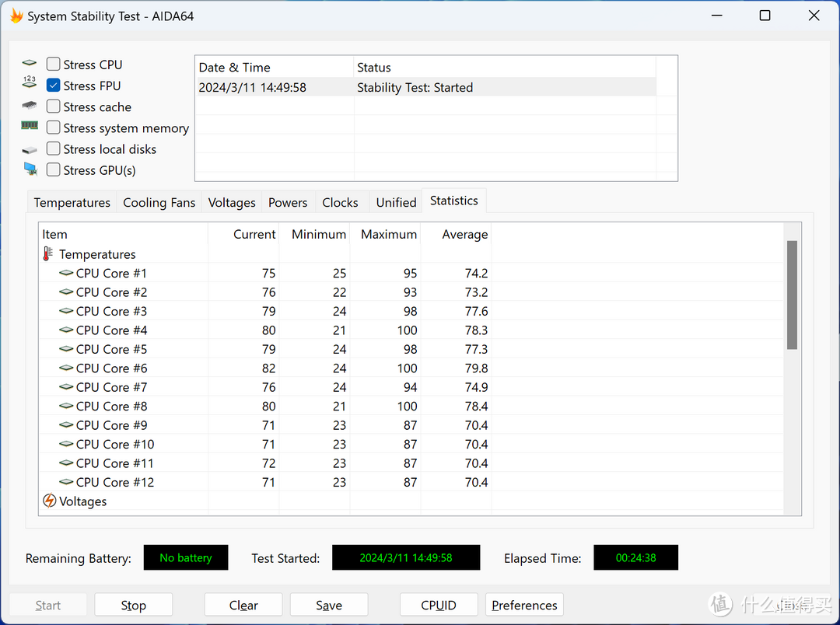This screenshot has height=625, width=840.
Task: Click the lightning bolt icon next to Voltages
Action: (x=49, y=501)
